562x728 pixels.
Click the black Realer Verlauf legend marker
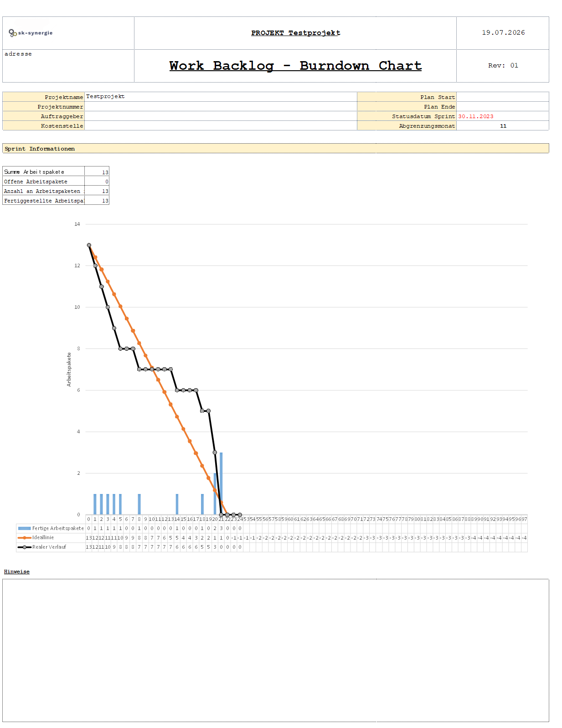24,547
